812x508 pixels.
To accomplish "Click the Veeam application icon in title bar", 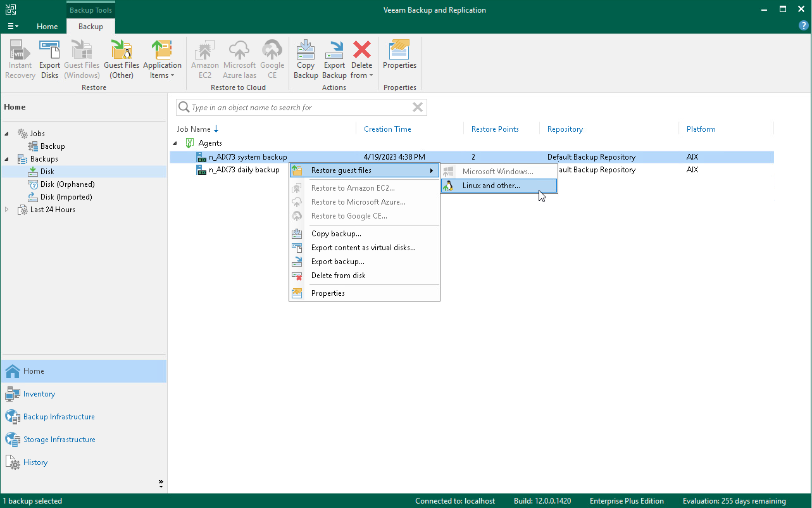I will click(x=11, y=9).
